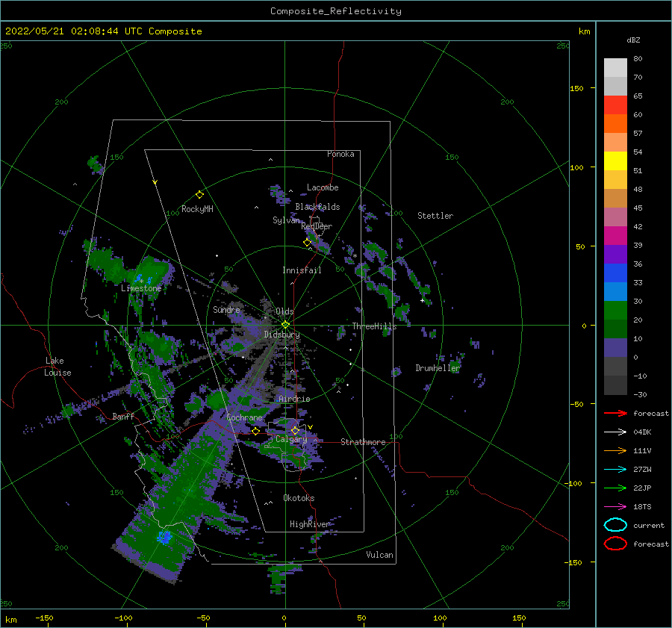Click the ThreeHills town label
This screenshot has width=672, height=628.
(x=375, y=326)
